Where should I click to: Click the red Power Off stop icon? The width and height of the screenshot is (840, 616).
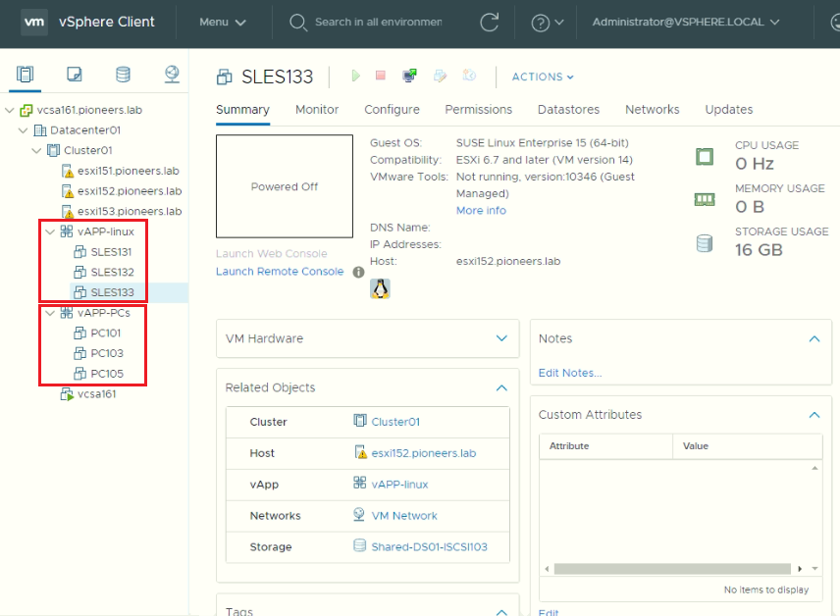pos(381,76)
